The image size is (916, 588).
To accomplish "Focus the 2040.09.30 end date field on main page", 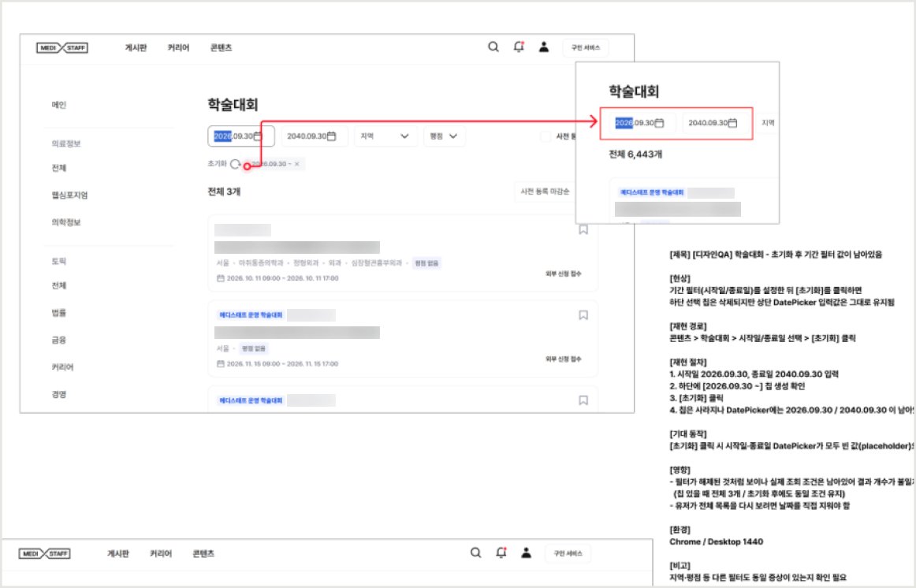I will click(x=315, y=136).
